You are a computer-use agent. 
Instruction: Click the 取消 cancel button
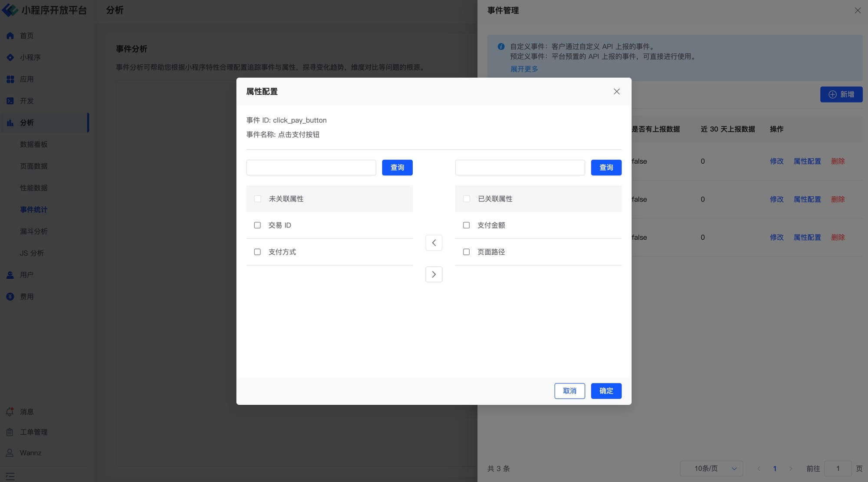pos(569,391)
